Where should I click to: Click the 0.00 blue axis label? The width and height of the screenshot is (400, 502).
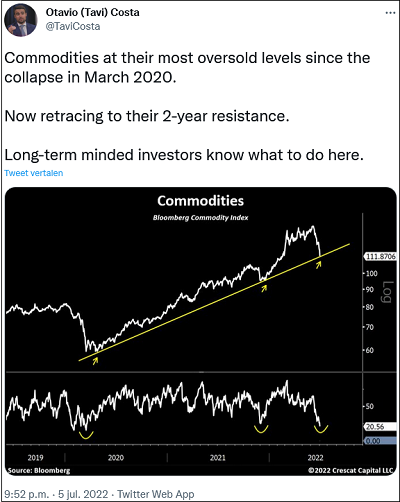click(x=373, y=441)
